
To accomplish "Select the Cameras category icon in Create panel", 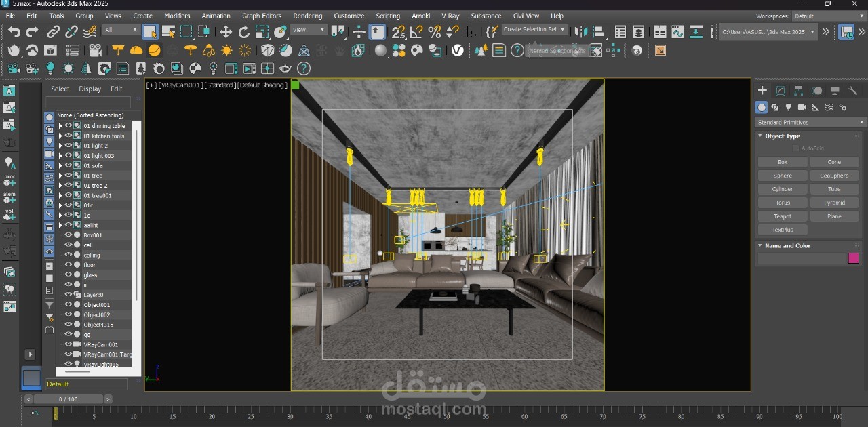I will tap(802, 107).
